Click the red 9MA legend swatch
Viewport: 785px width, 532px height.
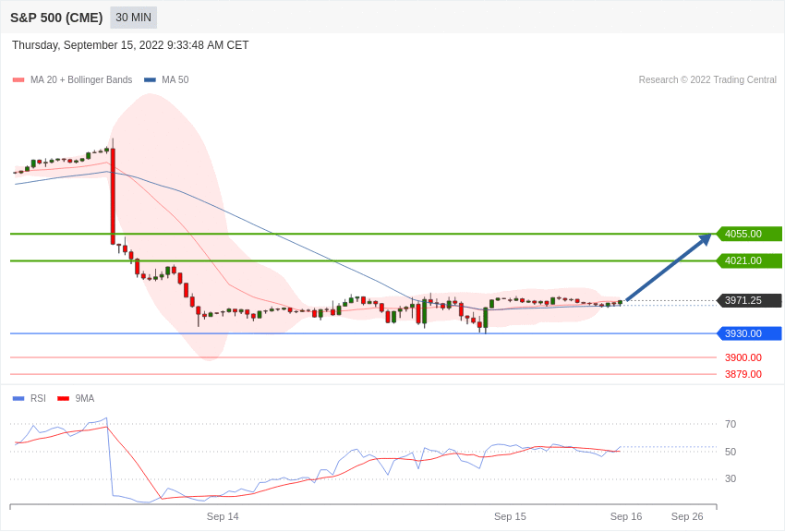click(63, 399)
